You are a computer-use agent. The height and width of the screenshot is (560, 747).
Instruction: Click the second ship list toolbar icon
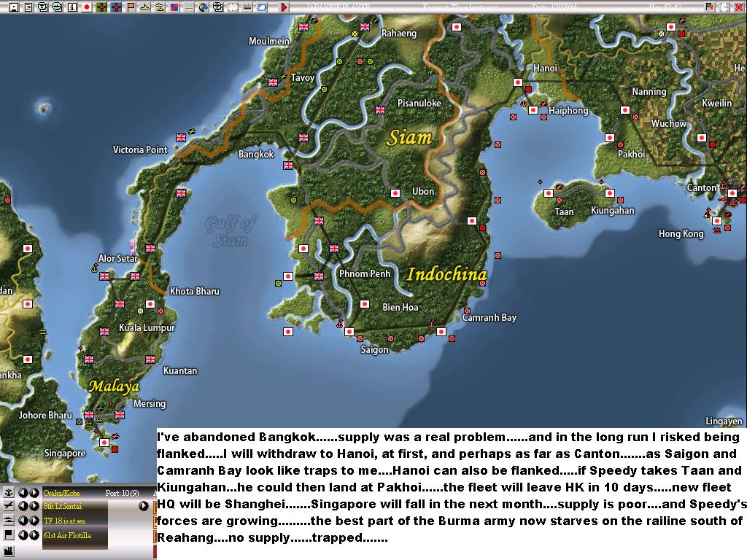58,7
